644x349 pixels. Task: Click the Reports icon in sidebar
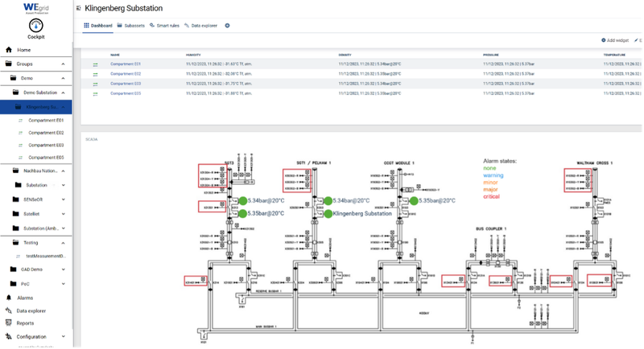click(8, 322)
